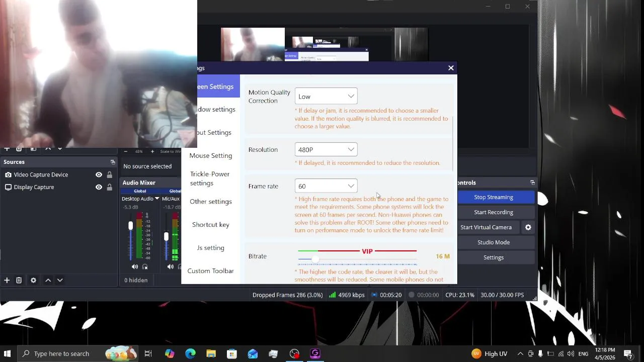The width and height of the screenshot is (644, 362).
Task: Move source down in the Sources list
Action: (60, 280)
